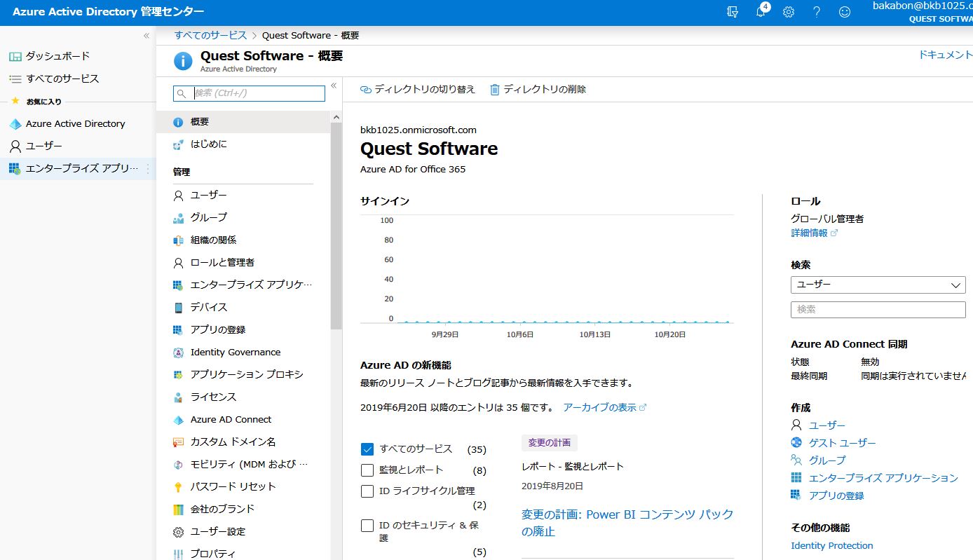973x560 pixels.
Task: Click the Password reset key icon (パスワード リセット)
Action: click(x=178, y=487)
